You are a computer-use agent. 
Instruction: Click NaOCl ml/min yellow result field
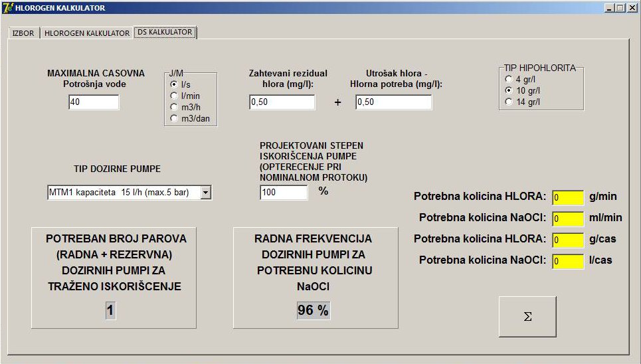568,219
